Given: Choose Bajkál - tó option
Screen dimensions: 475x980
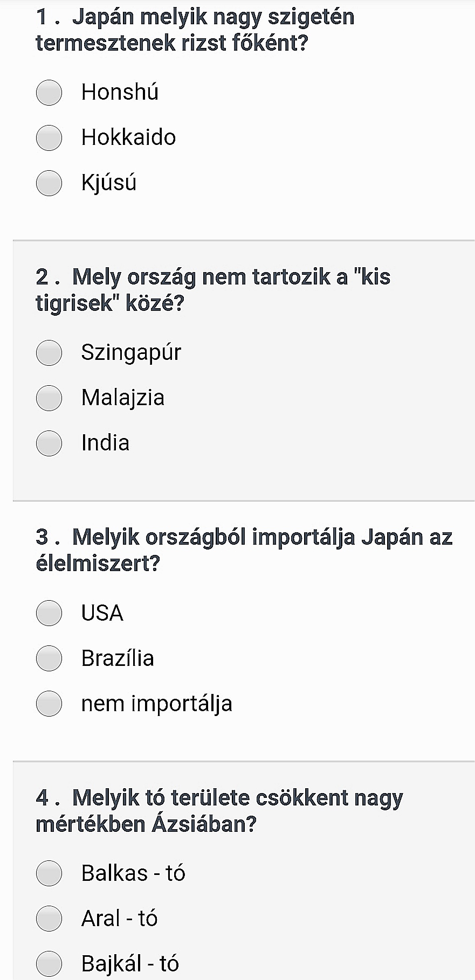Looking at the screenshot, I should click(49, 964).
